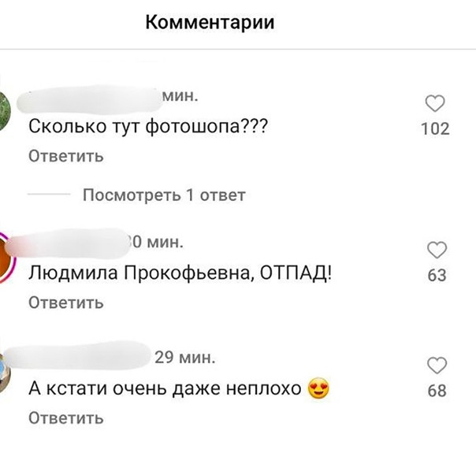Click the "29 мин." timestamp

tap(184, 357)
